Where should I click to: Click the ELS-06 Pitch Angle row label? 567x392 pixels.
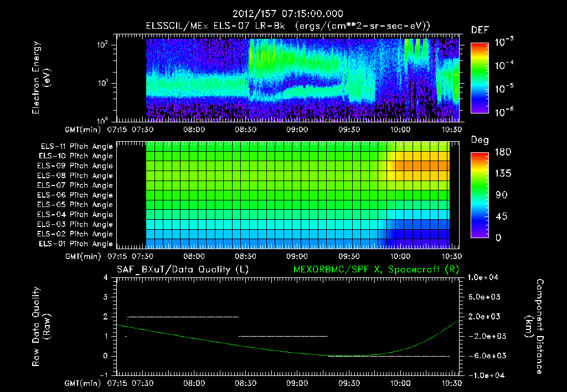coord(75,195)
